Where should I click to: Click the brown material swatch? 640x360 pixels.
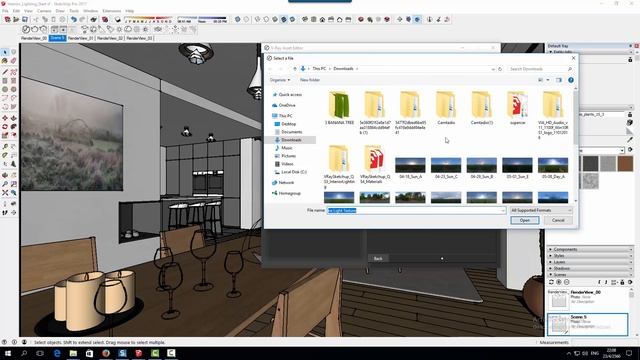point(625,164)
